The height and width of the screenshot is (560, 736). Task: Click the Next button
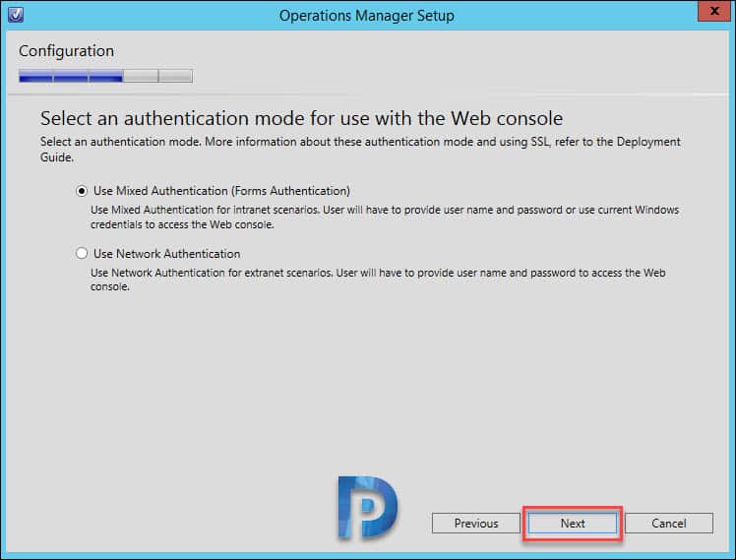[x=573, y=523]
